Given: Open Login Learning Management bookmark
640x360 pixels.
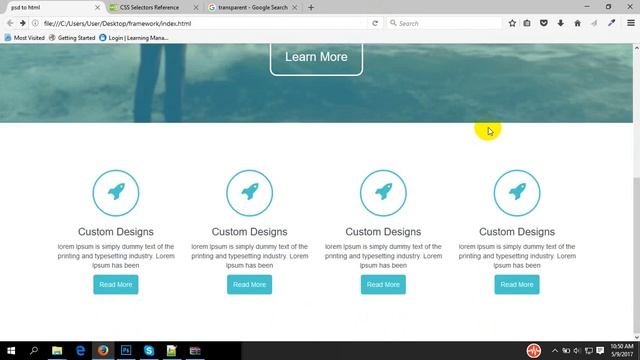Looking at the screenshot, I should click(133, 38).
